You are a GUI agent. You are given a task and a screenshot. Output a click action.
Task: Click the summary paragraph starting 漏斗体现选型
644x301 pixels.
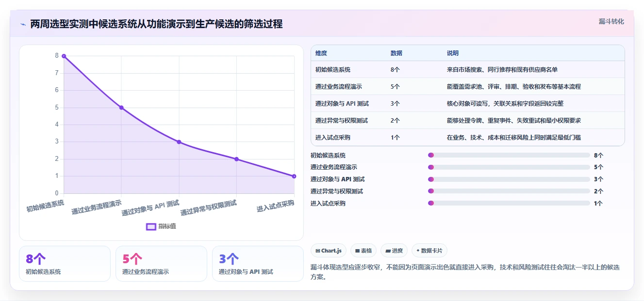pos(464,272)
